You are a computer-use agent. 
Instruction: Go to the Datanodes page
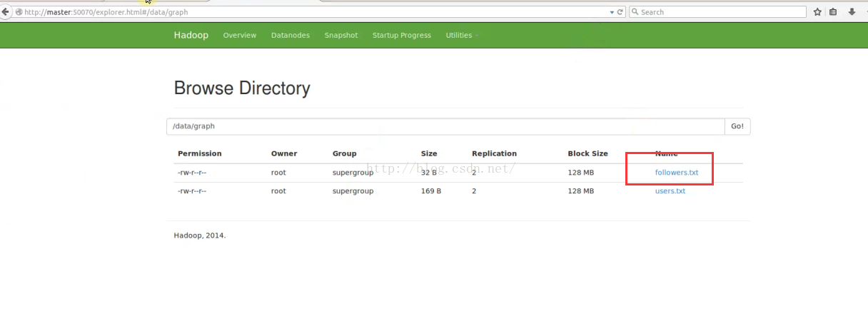291,35
